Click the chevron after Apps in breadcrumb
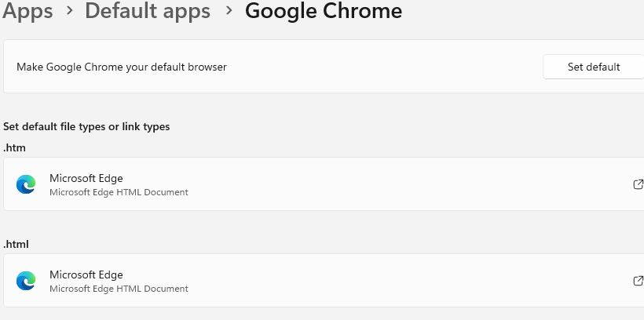This screenshot has width=644, height=320. 69,12
